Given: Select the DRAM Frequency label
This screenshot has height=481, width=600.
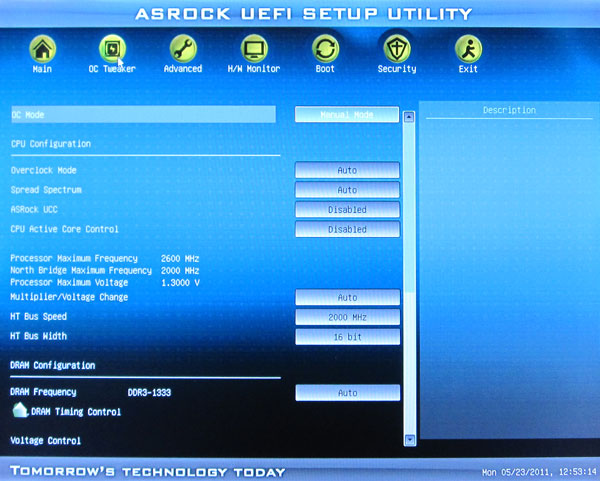Looking at the screenshot, I should (43, 392).
